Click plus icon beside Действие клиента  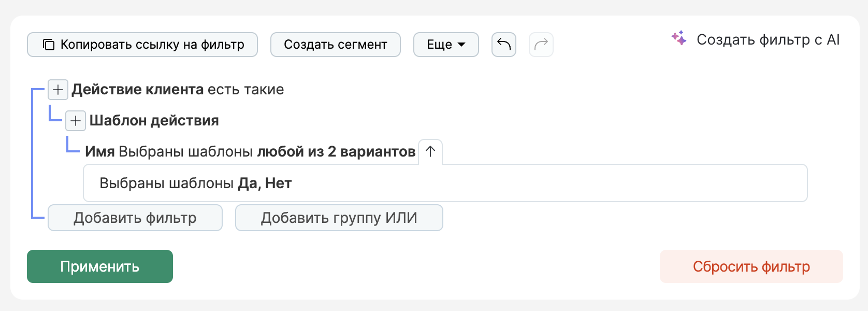[58, 90]
